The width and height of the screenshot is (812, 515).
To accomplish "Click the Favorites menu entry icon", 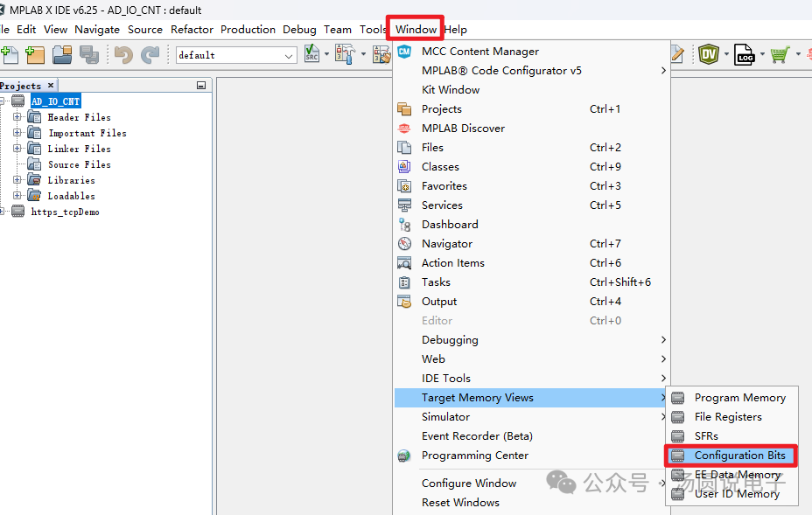I will [404, 186].
